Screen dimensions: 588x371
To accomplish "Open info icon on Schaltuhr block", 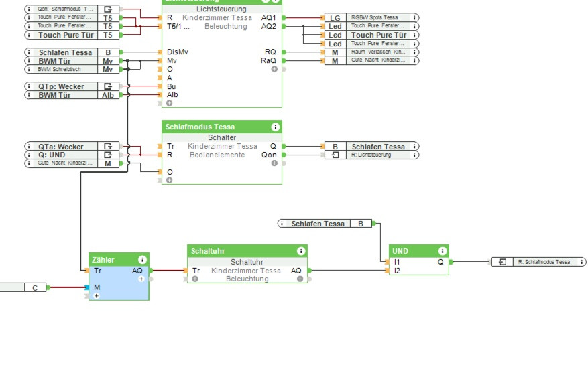I will coord(301,251).
